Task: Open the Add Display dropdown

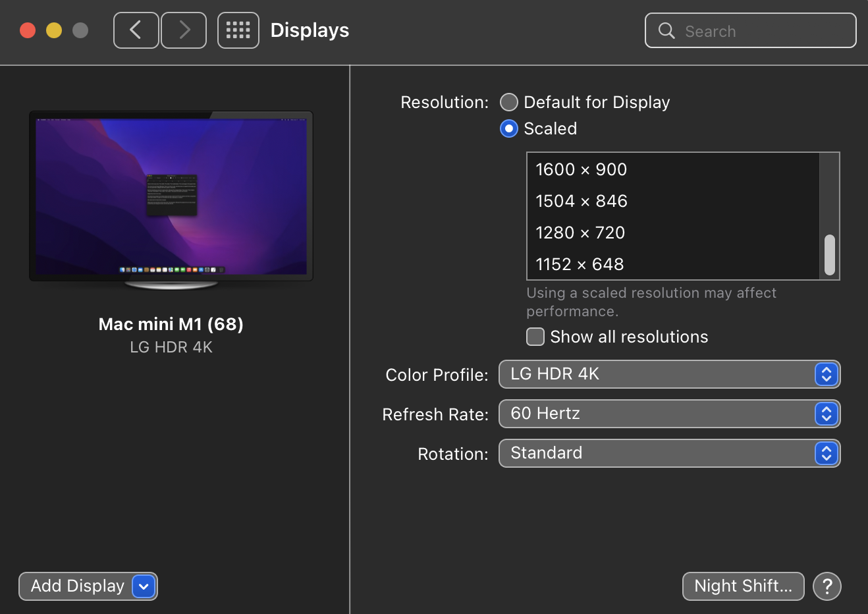Action: tap(88, 586)
